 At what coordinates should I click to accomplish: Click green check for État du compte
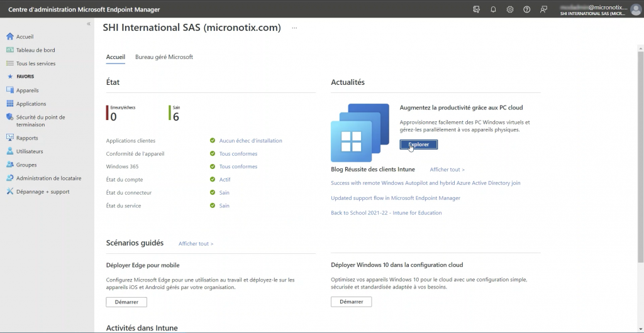point(213,180)
